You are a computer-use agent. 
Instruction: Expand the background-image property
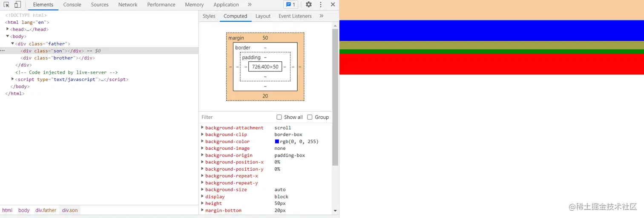click(202, 148)
